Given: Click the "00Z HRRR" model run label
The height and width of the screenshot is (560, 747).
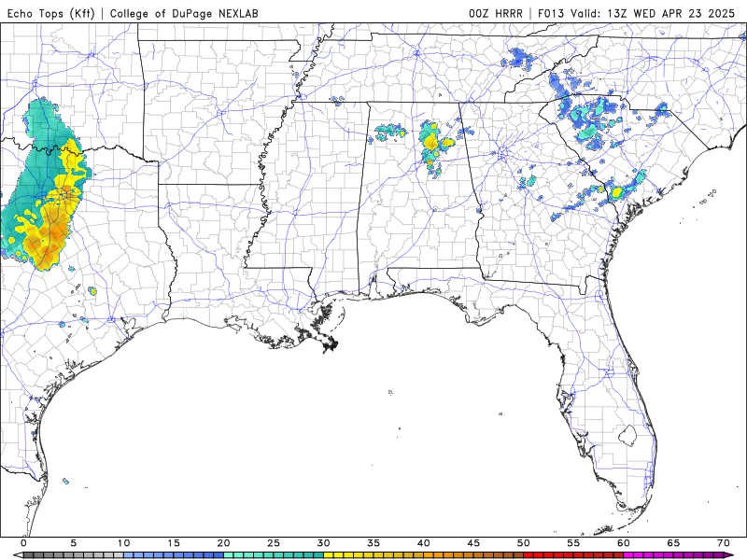Looking at the screenshot, I should coord(496,13).
